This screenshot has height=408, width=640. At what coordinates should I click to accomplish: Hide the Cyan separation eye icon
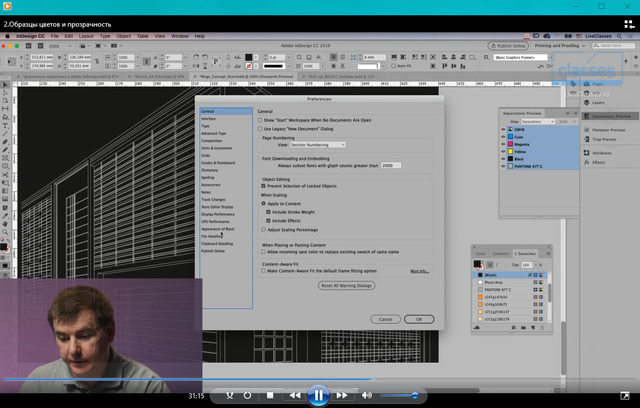point(504,138)
